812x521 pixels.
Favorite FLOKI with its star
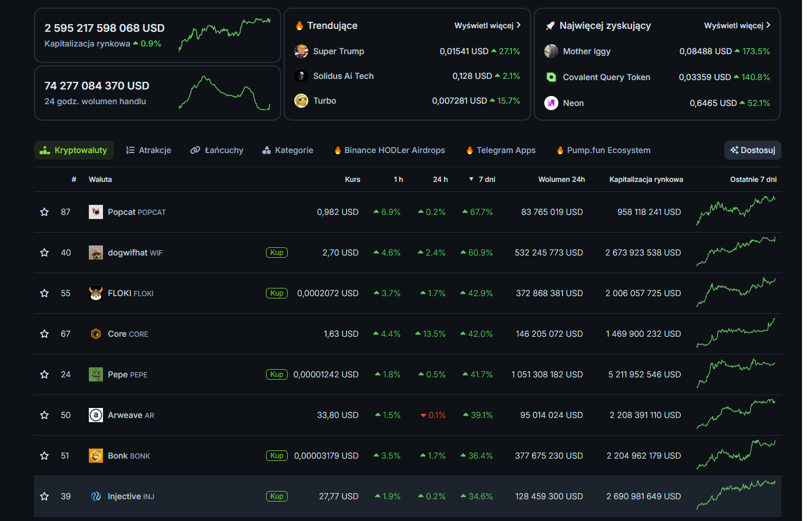click(44, 293)
